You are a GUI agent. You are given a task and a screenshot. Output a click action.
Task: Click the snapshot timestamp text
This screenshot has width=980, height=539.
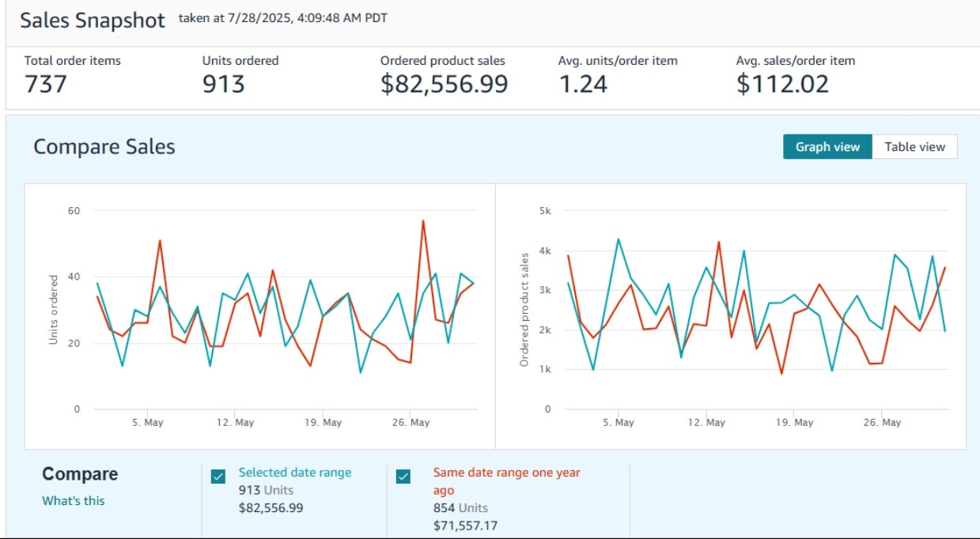point(283,18)
